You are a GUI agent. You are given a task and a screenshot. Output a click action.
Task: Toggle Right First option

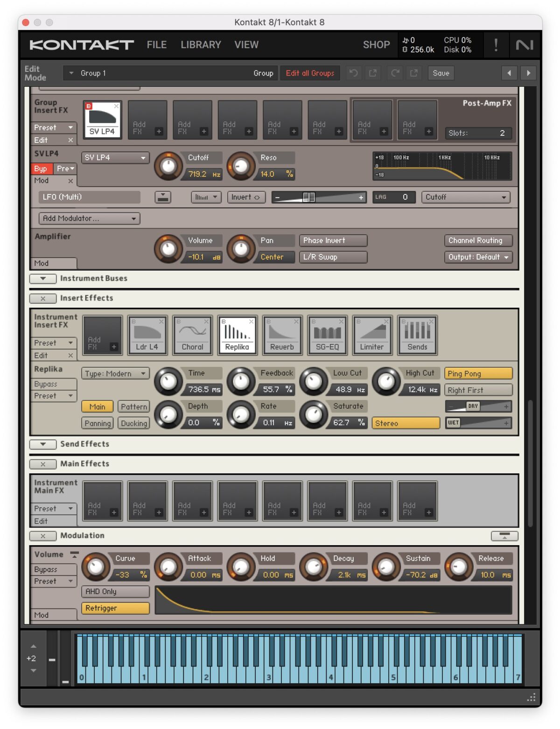[478, 390]
